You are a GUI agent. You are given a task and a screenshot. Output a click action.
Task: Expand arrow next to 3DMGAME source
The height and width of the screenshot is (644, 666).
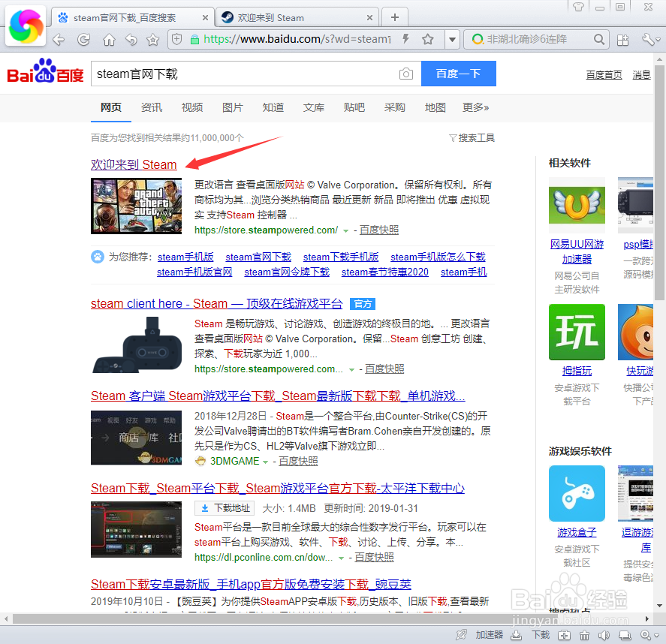266,462
